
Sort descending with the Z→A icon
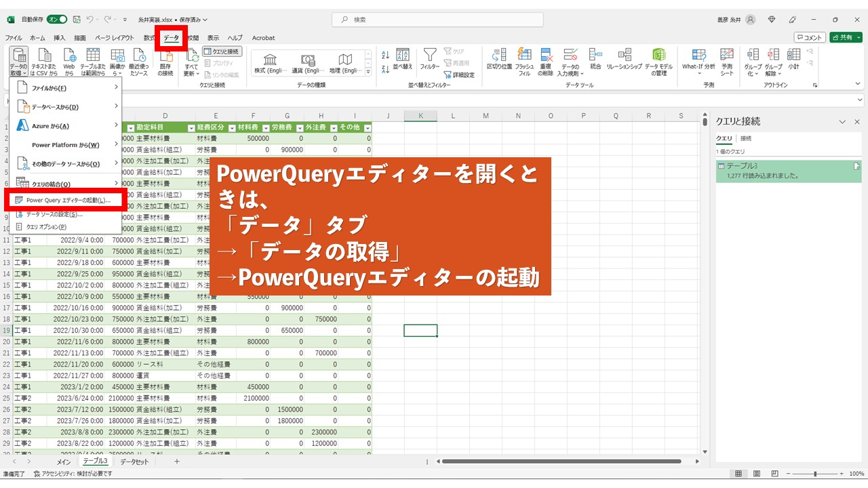tap(385, 68)
